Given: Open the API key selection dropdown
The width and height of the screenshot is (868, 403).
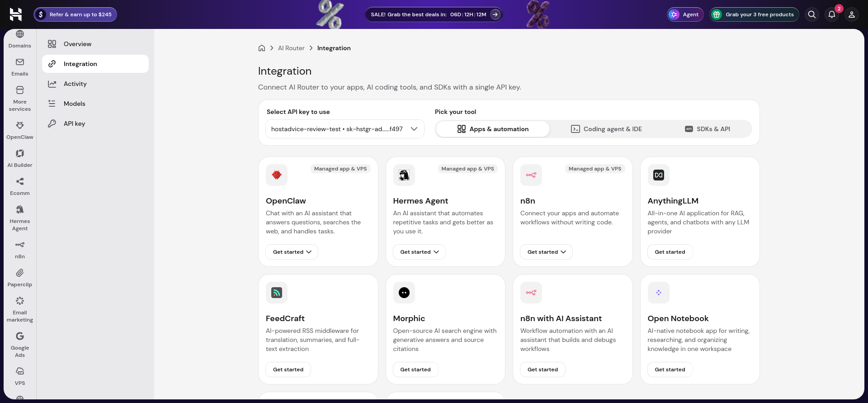Looking at the screenshot, I should pos(345,129).
